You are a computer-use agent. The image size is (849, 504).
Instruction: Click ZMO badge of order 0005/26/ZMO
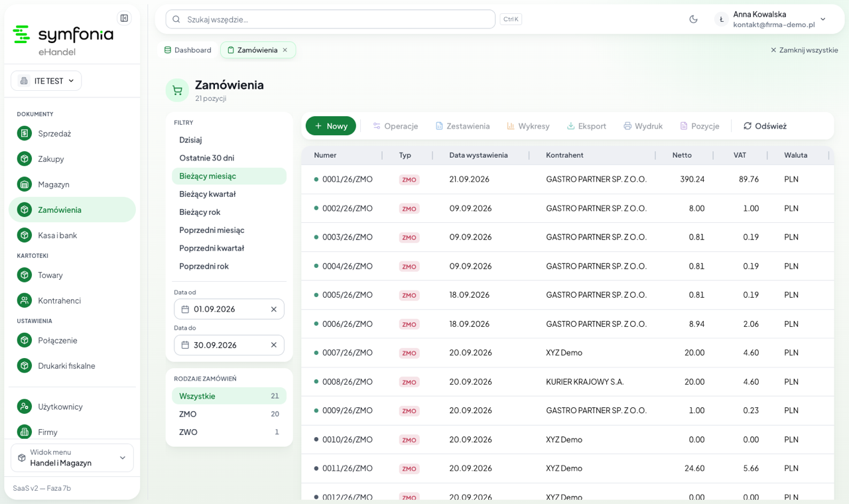409,295
